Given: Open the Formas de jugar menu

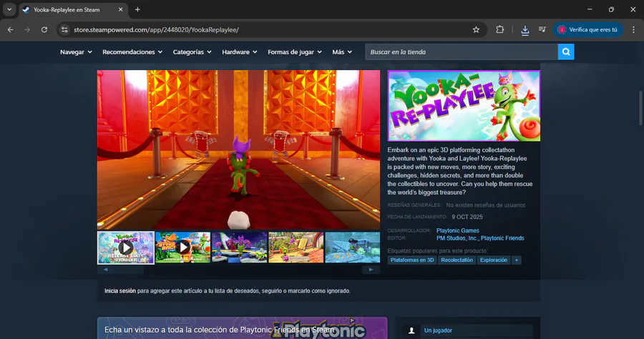Looking at the screenshot, I should (x=295, y=52).
